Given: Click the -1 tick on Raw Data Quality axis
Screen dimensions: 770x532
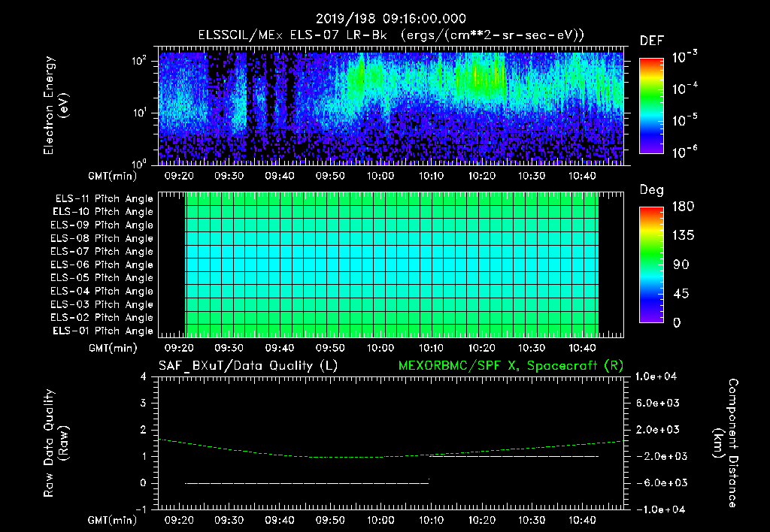Looking at the screenshot, I should 141,509.
